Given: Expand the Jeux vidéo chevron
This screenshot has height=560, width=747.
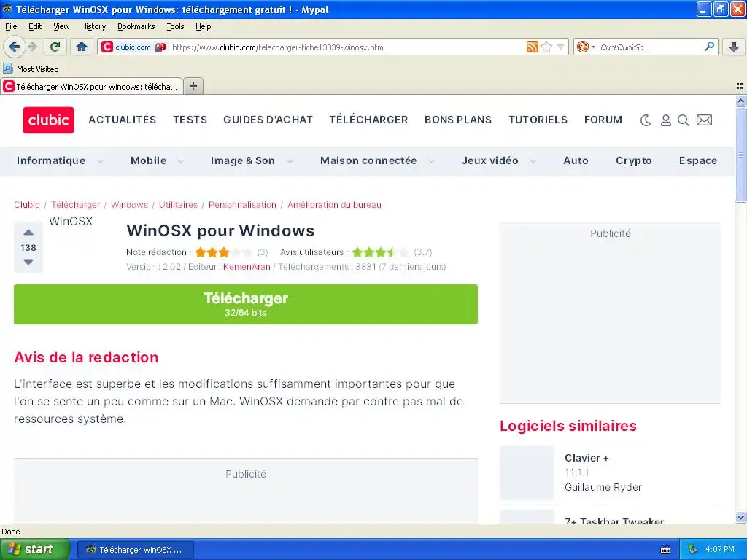Looking at the screenshot, I should pos(533,161).
